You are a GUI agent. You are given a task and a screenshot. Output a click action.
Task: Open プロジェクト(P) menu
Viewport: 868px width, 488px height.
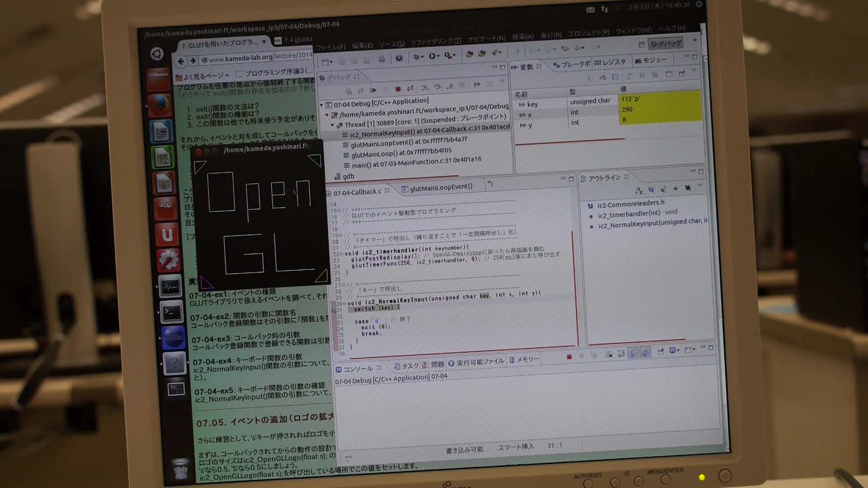click(x=589, y=33)
